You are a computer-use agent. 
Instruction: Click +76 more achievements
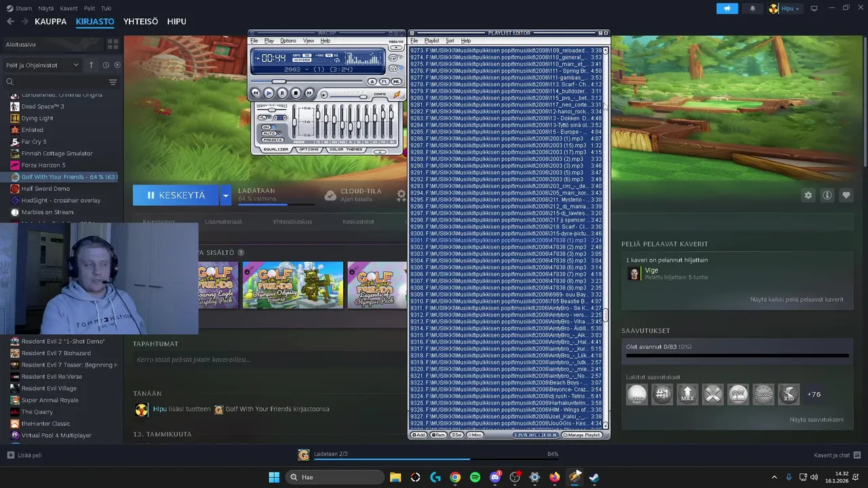click(814, 394)
